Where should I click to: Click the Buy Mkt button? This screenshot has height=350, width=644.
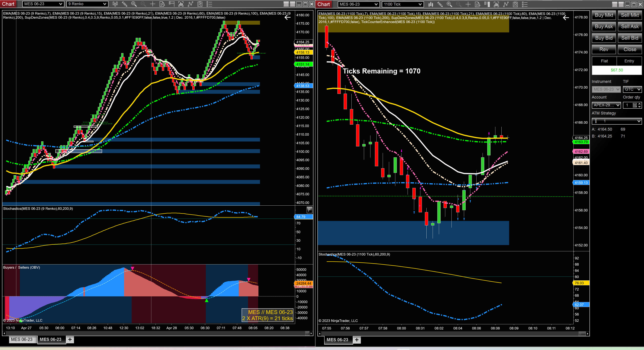click(x=604, y=15)
